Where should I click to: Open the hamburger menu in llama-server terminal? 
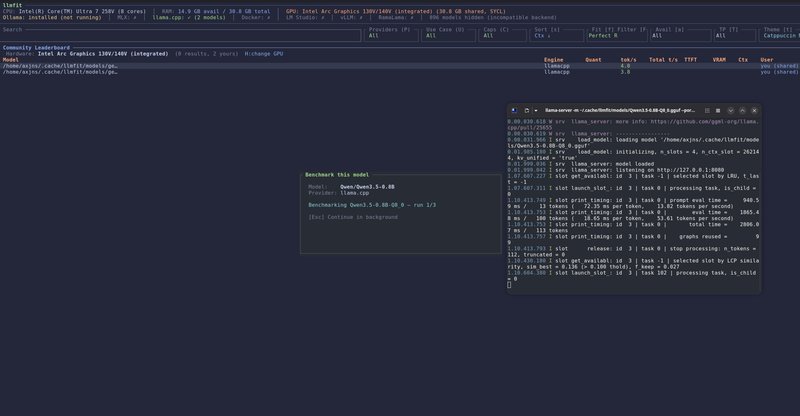718,110
